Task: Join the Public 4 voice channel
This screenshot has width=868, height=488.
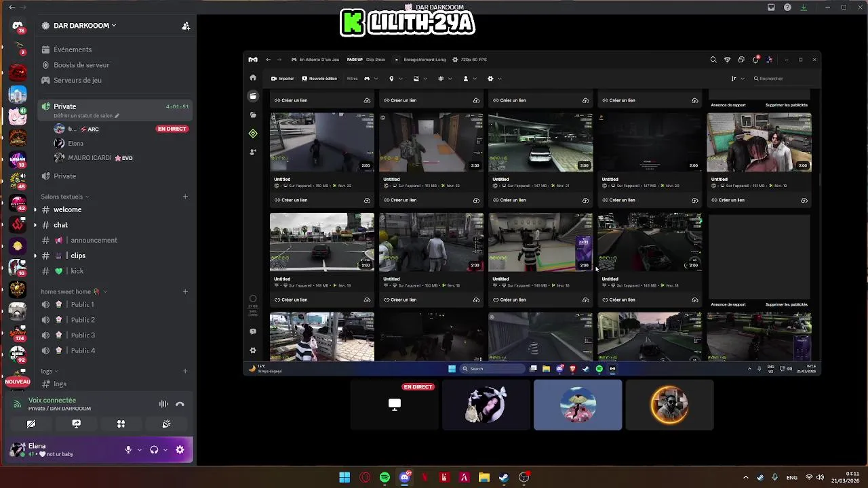Action: [115, 350]
